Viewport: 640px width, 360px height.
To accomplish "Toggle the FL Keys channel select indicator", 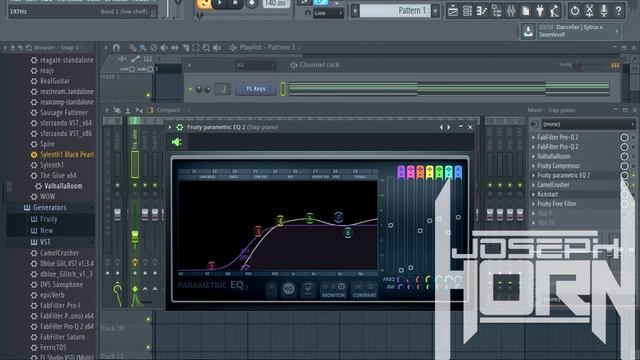I will [x=282, y=89].
